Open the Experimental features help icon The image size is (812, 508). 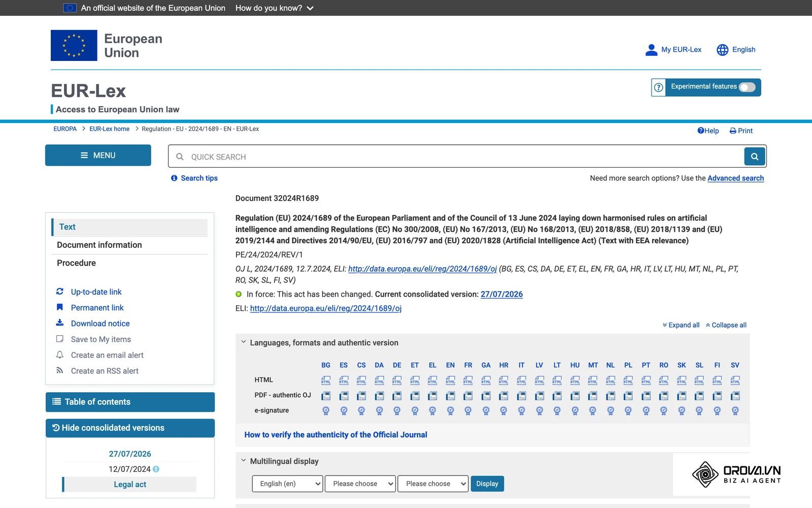click(x=659, y=87)
